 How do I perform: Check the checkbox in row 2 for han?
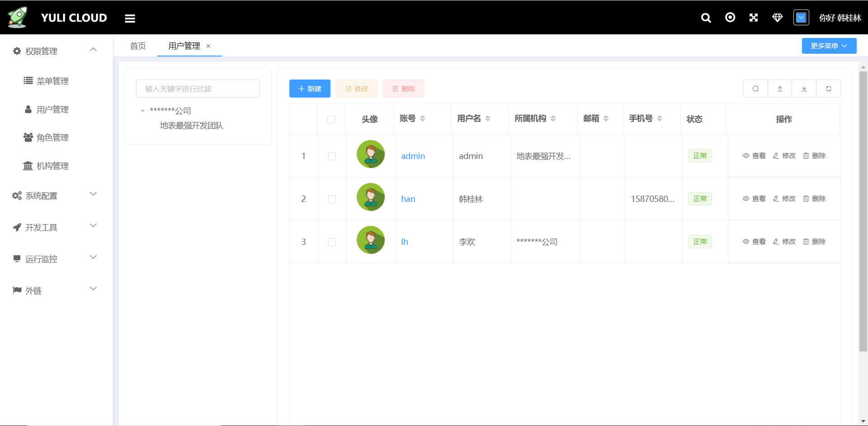332,199
